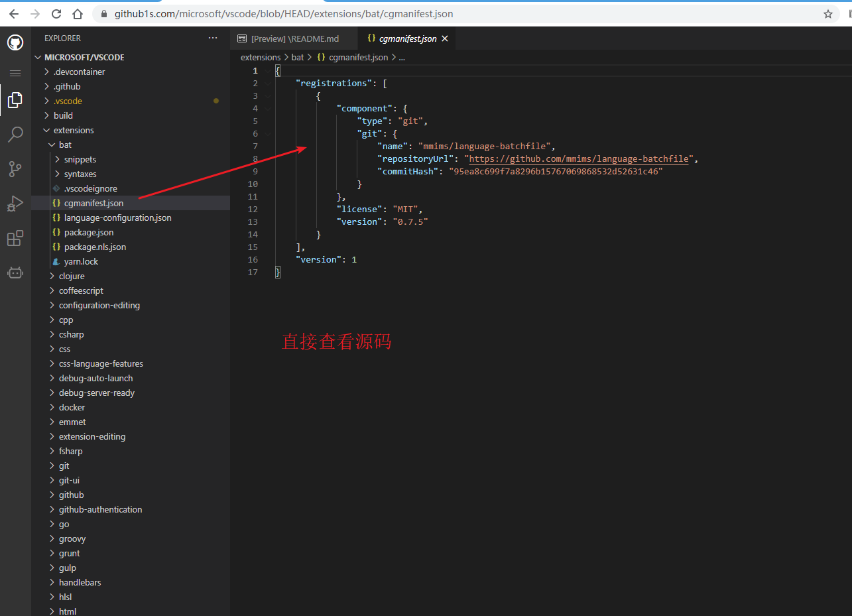The width and height of the screenshot is (852, 616).
Task: Click the browser home icon
Action: [78, 14]
